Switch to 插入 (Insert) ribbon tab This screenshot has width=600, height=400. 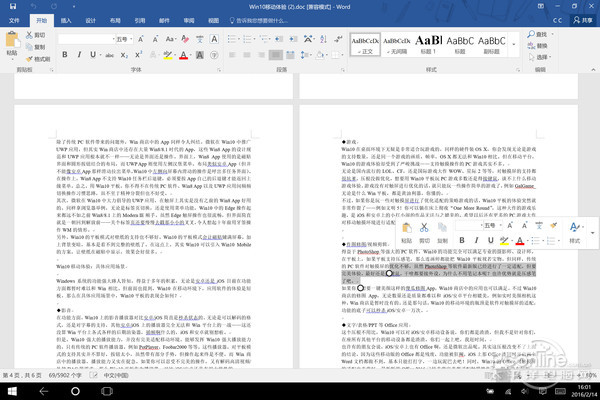point(66,20)
